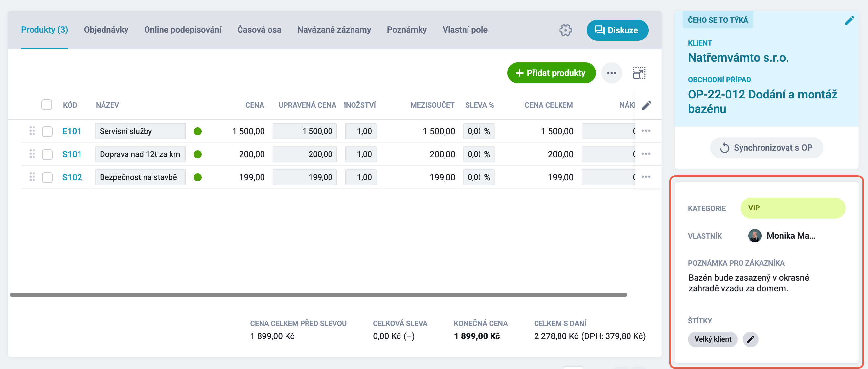868x369 pixels.
Task: Check the box for product S101
Action: pos(47,154)
